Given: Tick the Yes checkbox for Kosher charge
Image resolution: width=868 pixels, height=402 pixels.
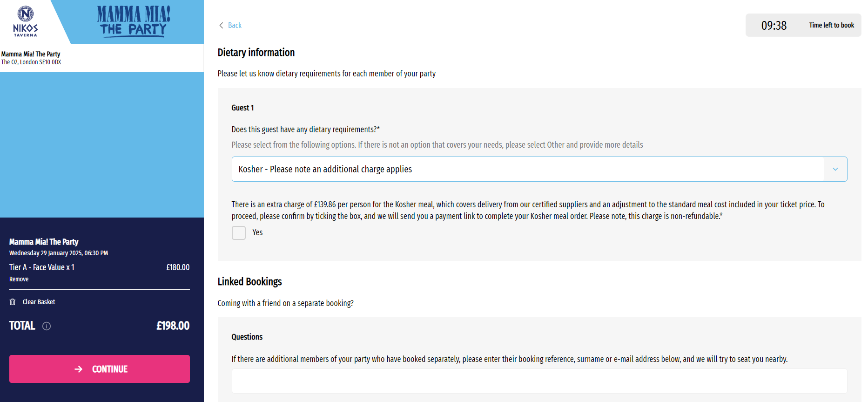Looking at the screenshot, I should pyautogui.click(x=239, y=233).
